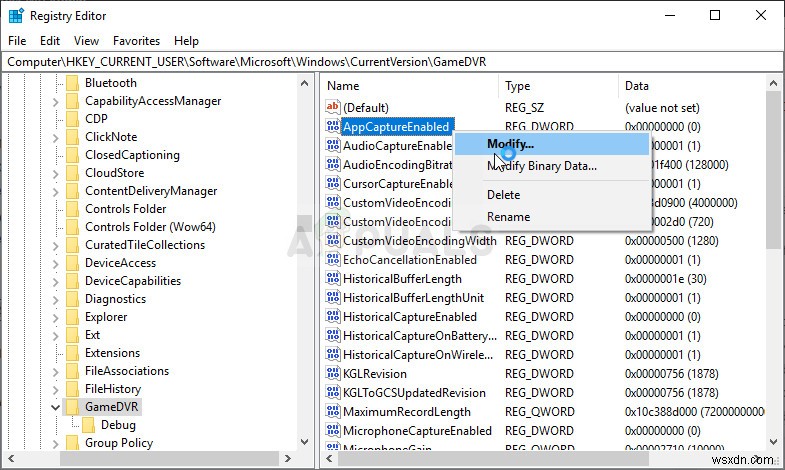Select the (Default) string value icon

click(332, 107)
